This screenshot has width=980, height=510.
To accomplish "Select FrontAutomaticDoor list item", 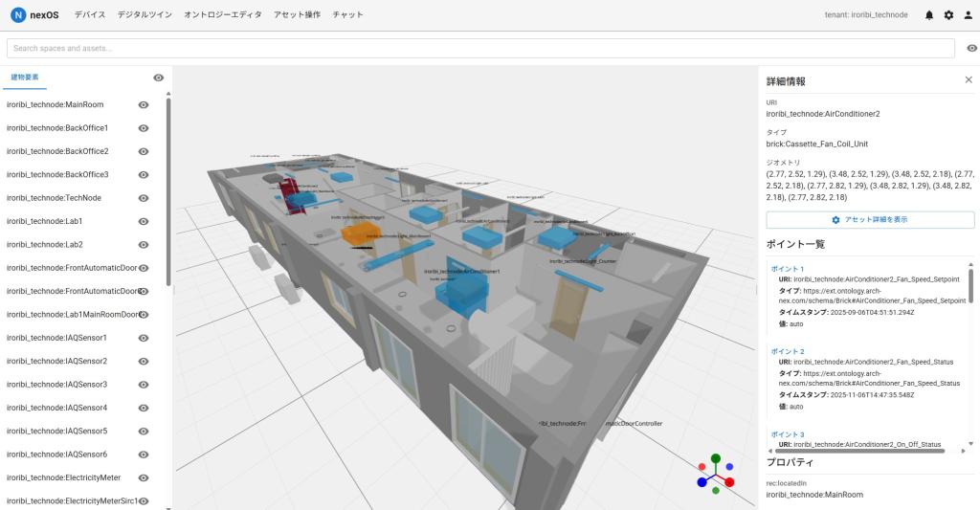I will pyautogui.click(x=72, y=268).
